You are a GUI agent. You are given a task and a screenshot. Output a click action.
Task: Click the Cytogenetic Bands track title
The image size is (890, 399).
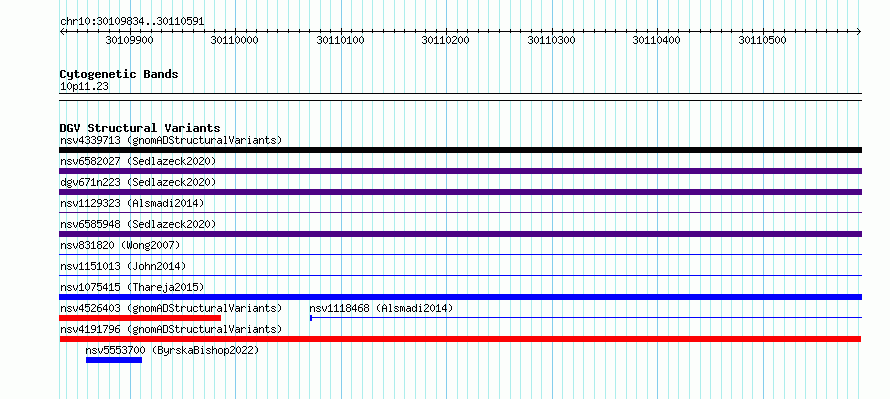[x=119, y=74]
